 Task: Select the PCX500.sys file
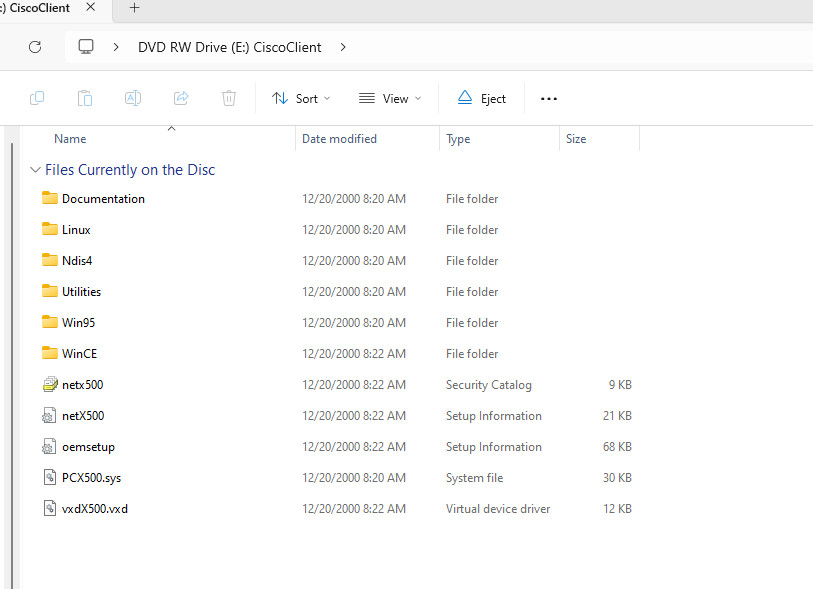(91, 478)
